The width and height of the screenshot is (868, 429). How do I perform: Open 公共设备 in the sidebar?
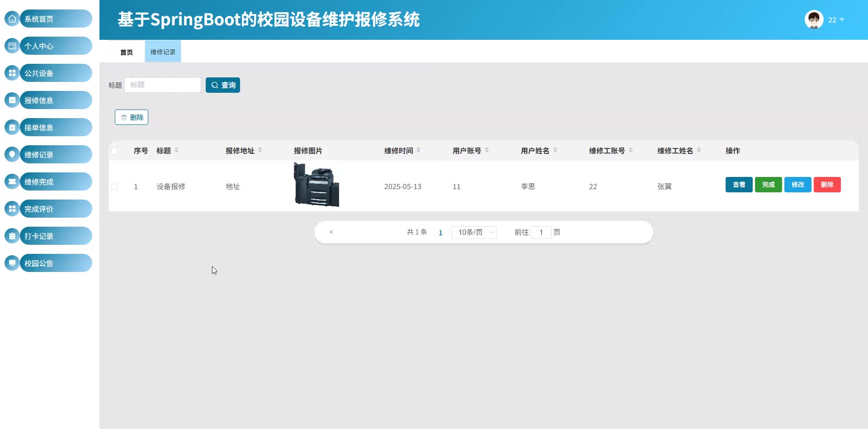point(56,73)
